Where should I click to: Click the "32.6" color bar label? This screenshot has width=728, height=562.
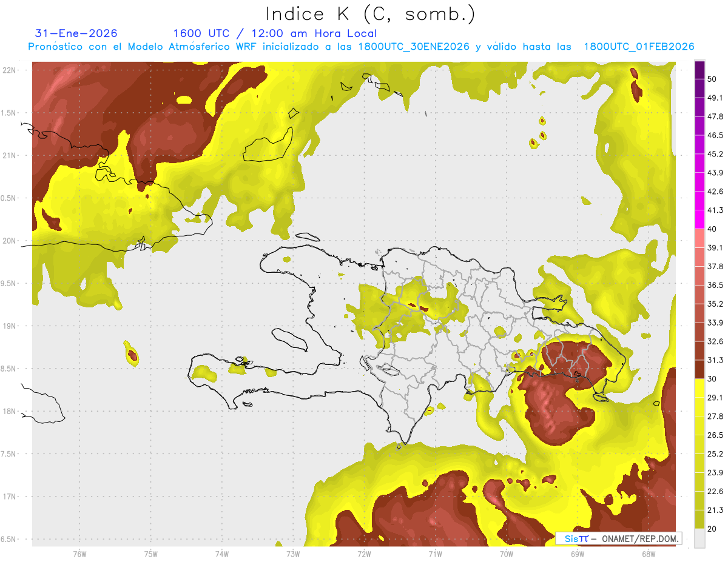(715, 341)
